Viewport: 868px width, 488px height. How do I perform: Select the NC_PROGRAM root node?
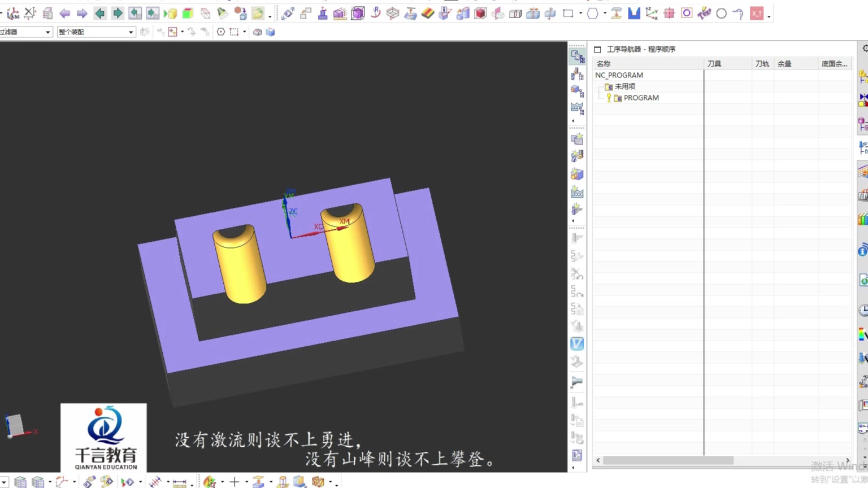tap(619, 75)
